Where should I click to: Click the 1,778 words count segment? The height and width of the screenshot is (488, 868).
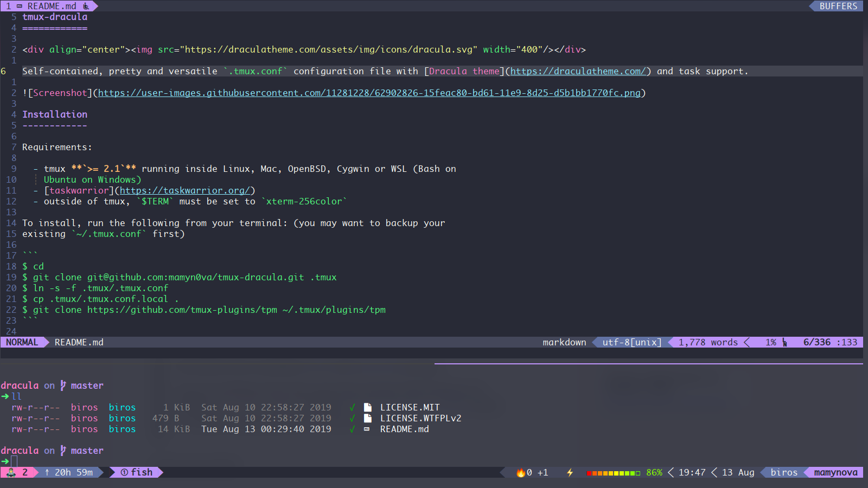pos(708,342)
